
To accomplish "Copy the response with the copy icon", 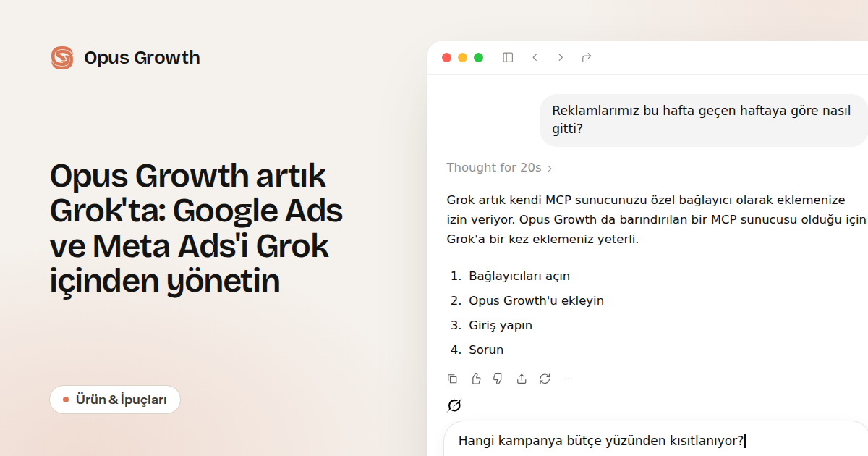I will point(452,379).
